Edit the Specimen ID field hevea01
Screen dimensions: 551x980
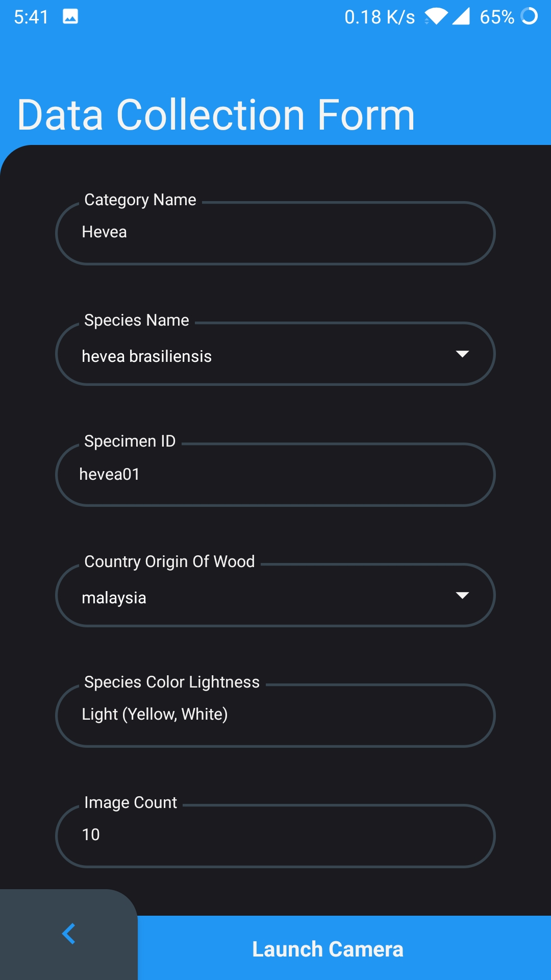(275, 475)
